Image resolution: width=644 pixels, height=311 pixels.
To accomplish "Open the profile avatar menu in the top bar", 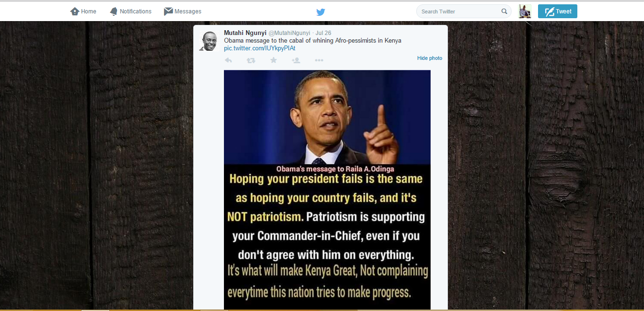I will [525, 12].
